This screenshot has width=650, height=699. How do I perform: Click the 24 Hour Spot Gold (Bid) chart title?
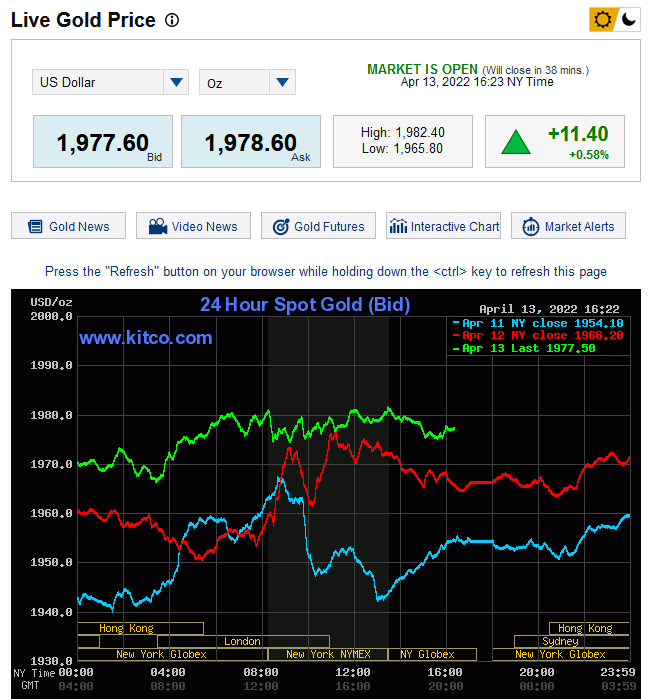point(305,305)
